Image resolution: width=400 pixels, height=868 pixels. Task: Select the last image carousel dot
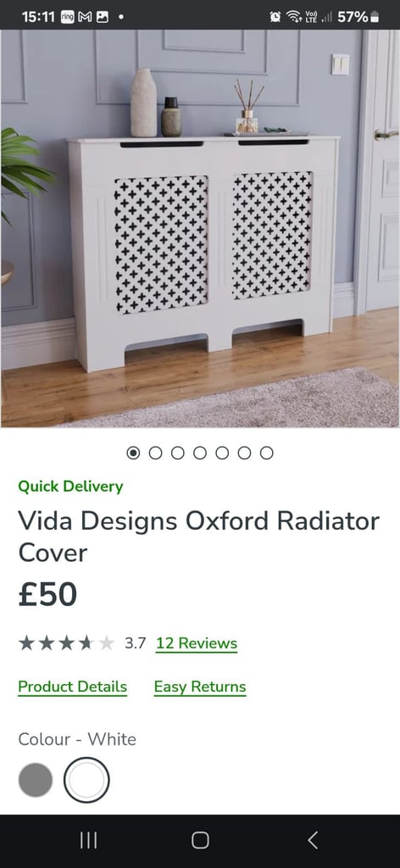pyautogui.click(x=267, y=453)
